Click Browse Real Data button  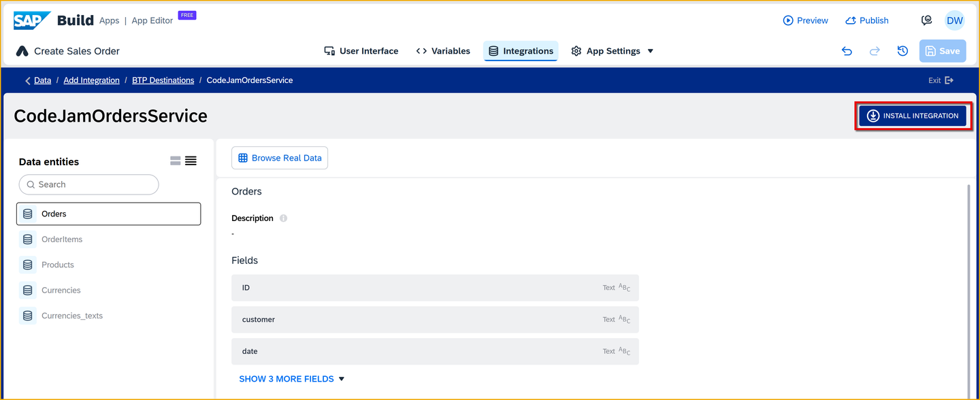(280, 158)
